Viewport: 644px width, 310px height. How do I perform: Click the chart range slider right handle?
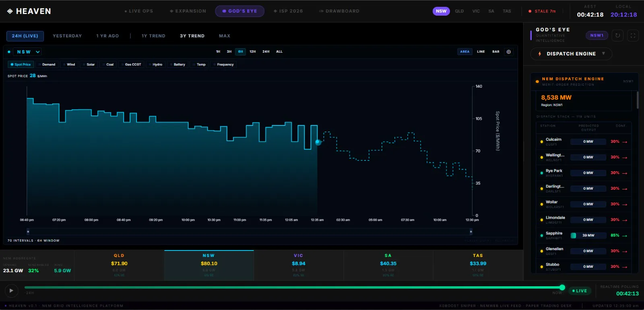pyautogui.click(x=471, y=232)
